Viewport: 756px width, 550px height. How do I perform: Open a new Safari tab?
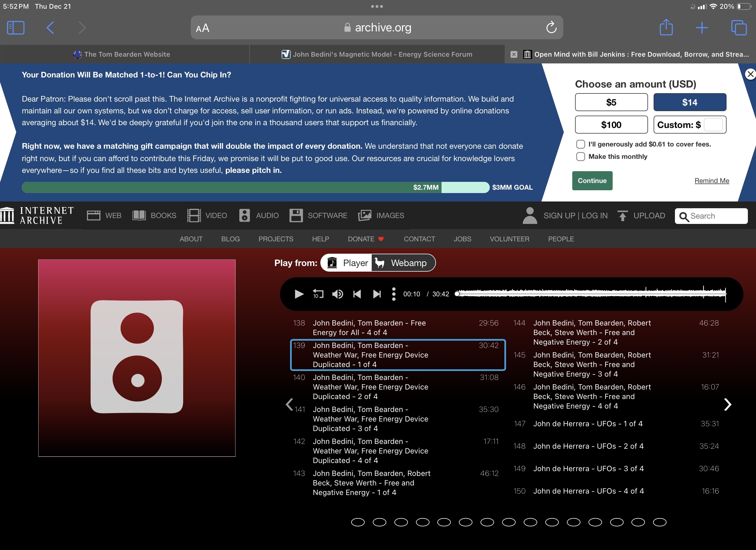point(702,28)
